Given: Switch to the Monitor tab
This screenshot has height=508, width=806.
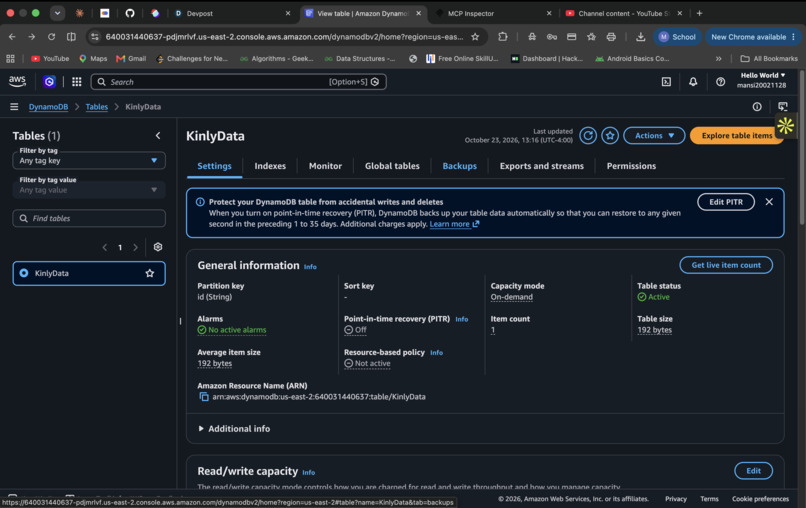Looking at the screenshot, I should [325, 166].
